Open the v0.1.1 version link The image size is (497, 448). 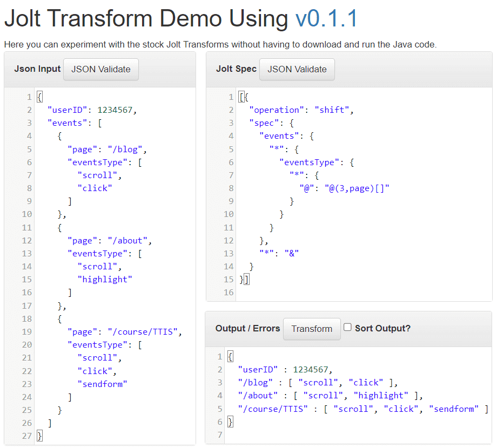[327, 18]
